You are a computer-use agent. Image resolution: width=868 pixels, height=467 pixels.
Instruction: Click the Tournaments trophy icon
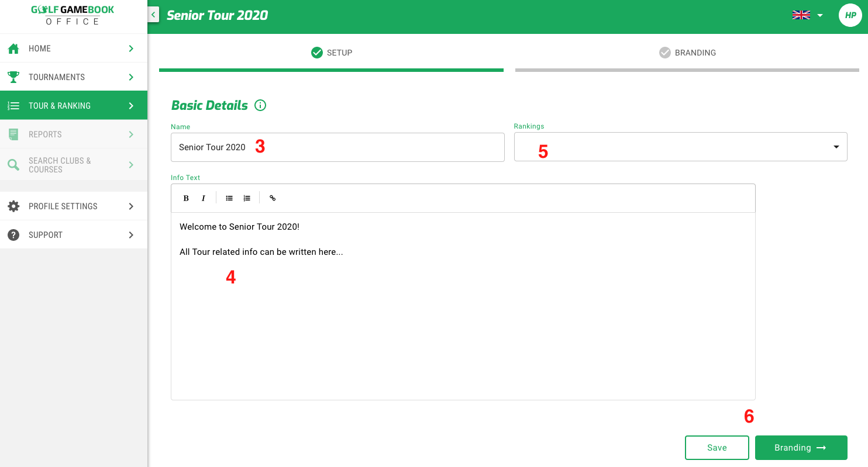(x=13, y=77)
